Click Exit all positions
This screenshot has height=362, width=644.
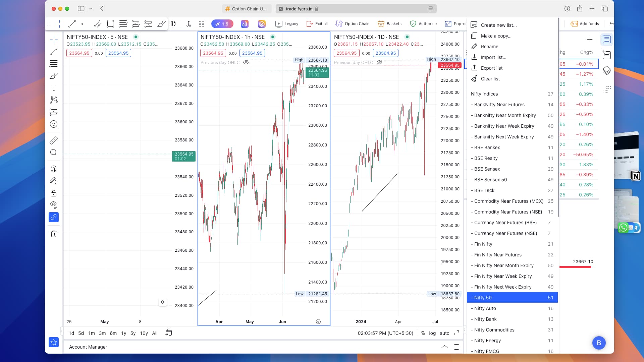pyautogui.click(x=317, y=24)
